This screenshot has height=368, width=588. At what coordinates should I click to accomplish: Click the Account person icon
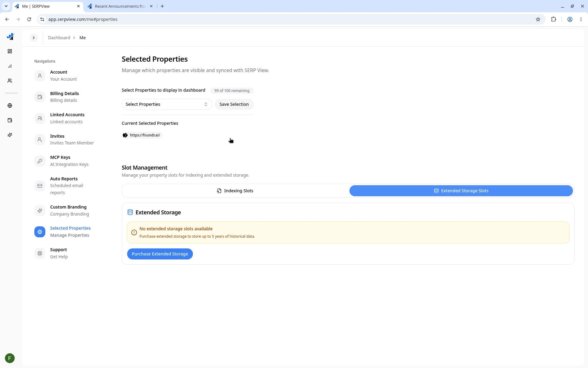click(x=40, y=76)
